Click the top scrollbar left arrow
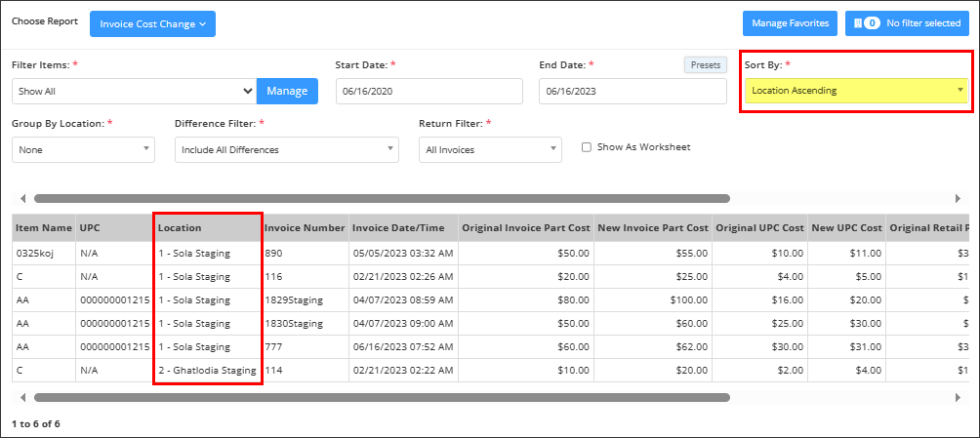The width and height of the screenshot is (980, 438). pos(22,199)
